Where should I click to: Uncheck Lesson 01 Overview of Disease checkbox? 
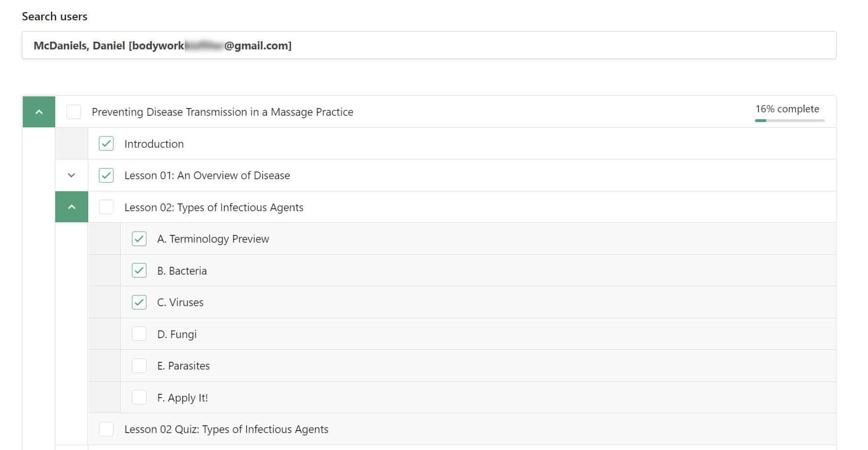click(106, 175)
